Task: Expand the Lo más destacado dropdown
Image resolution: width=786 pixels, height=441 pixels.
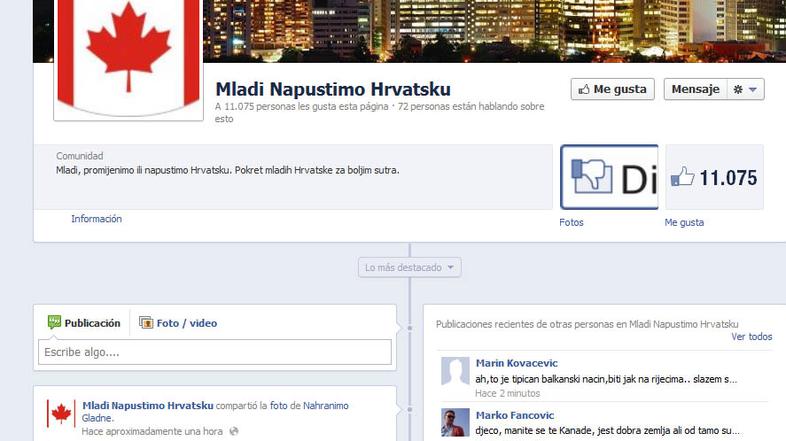Action: point(410,268)
